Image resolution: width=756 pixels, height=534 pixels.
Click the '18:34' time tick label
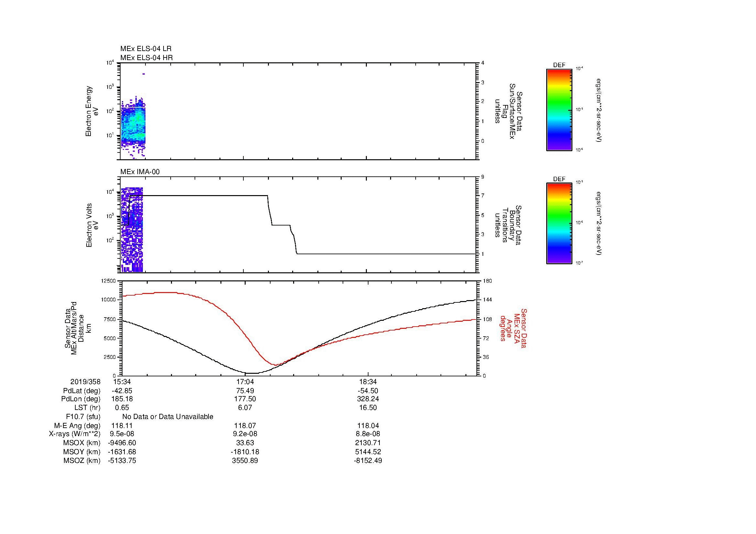[368, 382]
